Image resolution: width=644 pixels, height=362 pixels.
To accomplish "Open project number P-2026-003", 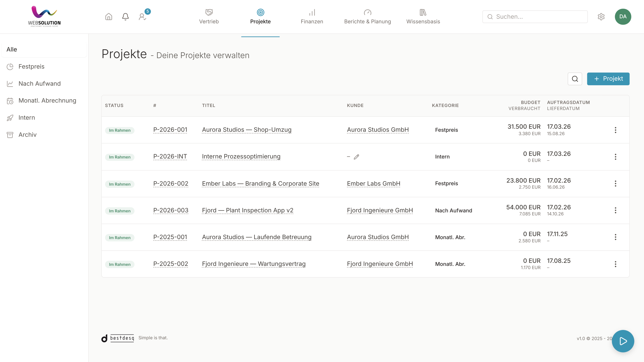I will 171,210.
